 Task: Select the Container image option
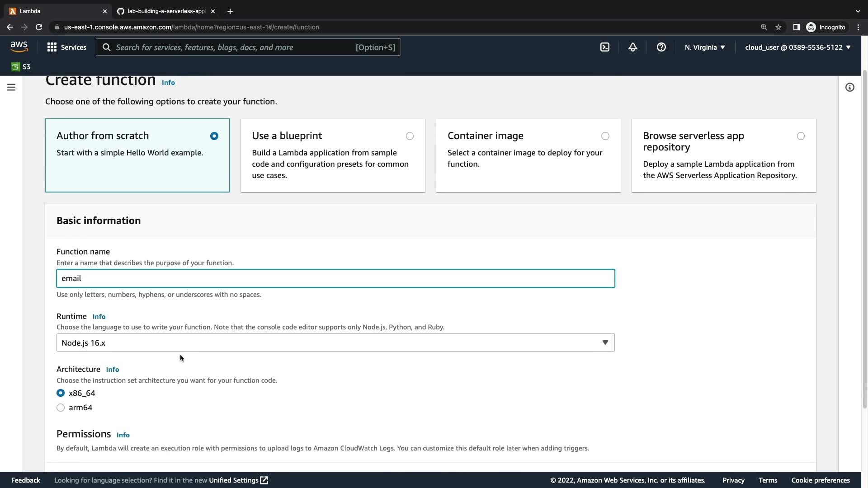605,136
